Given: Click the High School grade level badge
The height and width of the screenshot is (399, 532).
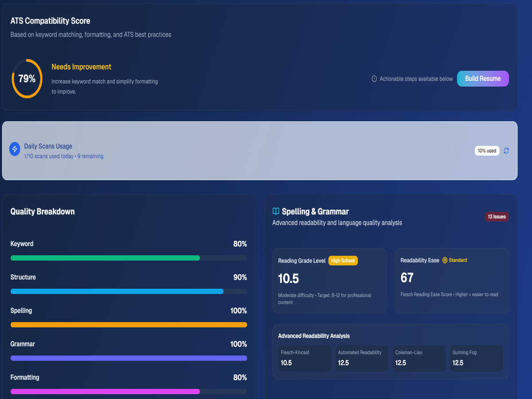Looking at the screenshot, I should click(x=343, y=261).
